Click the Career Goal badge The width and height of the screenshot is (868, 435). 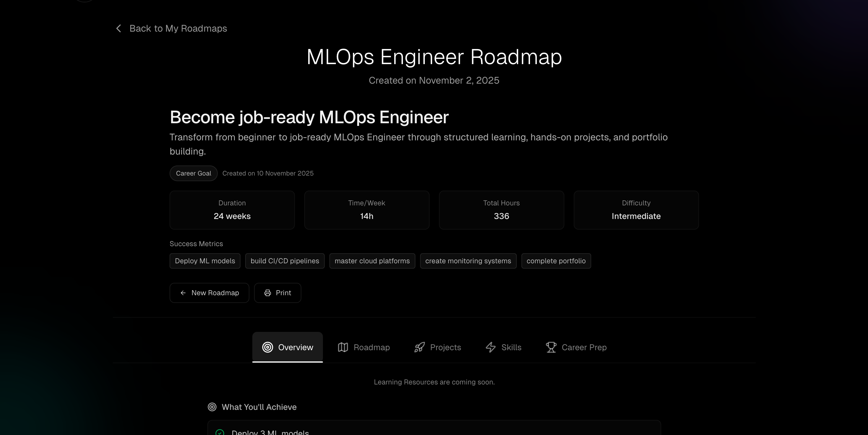point(194,173)
